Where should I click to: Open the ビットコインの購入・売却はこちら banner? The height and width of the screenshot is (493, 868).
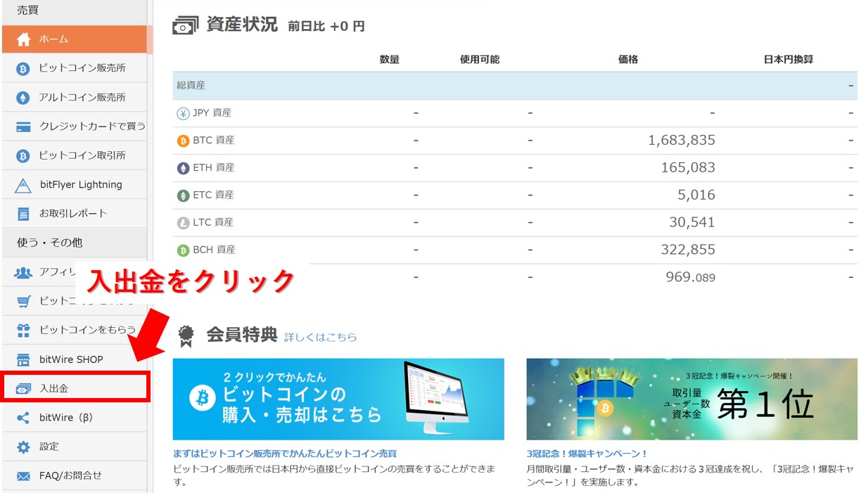(x=338, y=399)
